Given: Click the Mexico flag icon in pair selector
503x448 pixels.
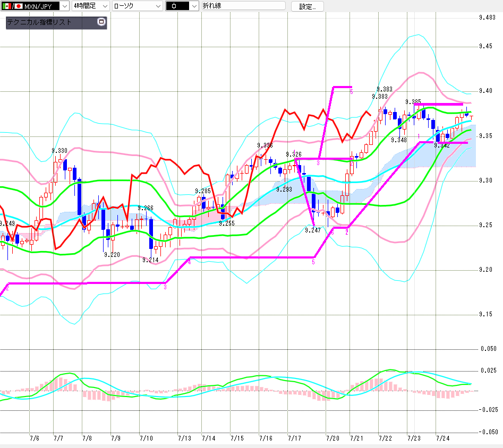Looking at the screenshot, I should point(6,6).
